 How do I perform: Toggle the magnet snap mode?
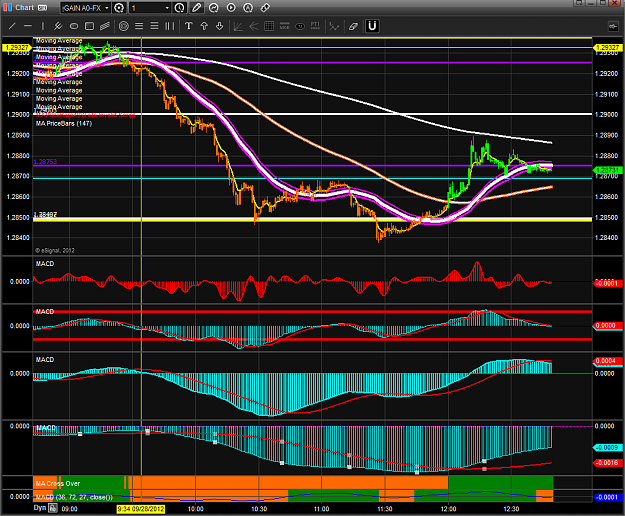tap(372, 26)
